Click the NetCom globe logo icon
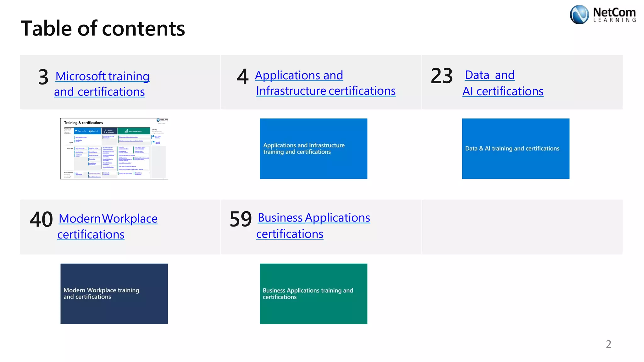Screen dimensions: 644x362 579,15
